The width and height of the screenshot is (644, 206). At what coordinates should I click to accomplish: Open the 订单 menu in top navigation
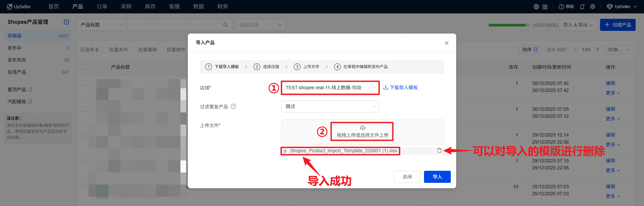(x=102, y=7)
